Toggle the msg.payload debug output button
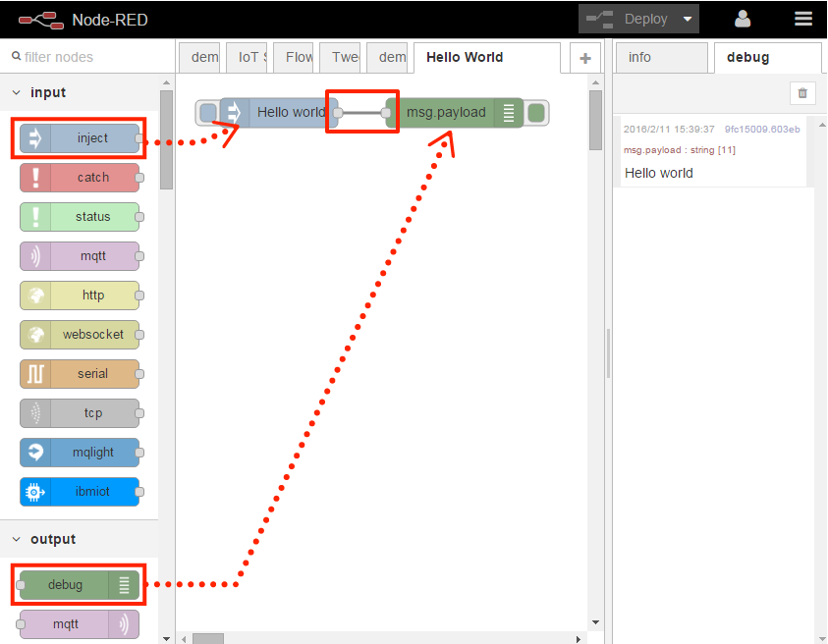 536,113
